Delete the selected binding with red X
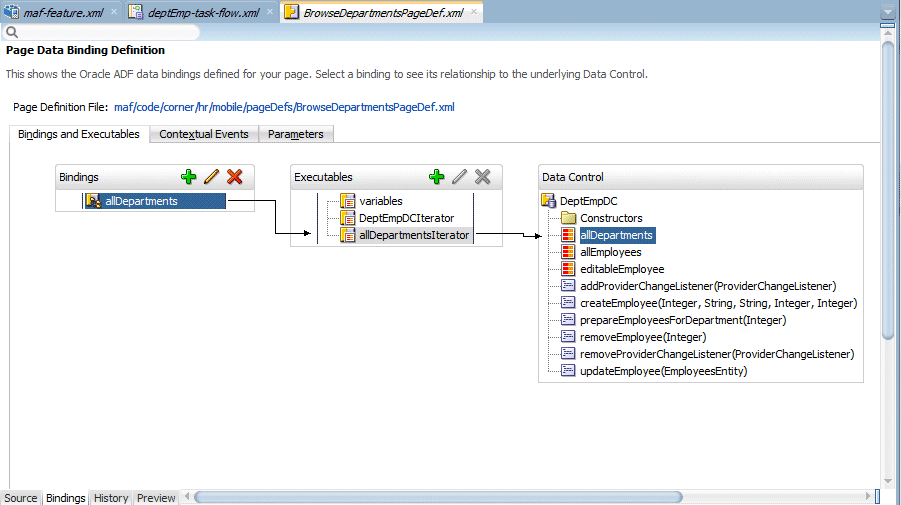 coord(234,177)
